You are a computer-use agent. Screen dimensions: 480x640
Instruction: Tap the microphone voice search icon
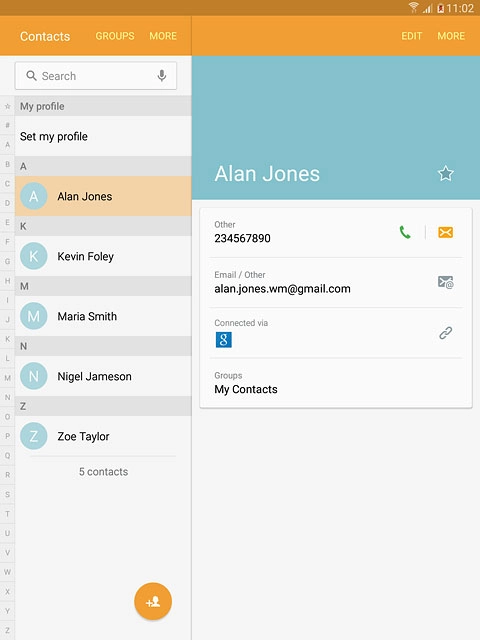[x=162, y=76]
